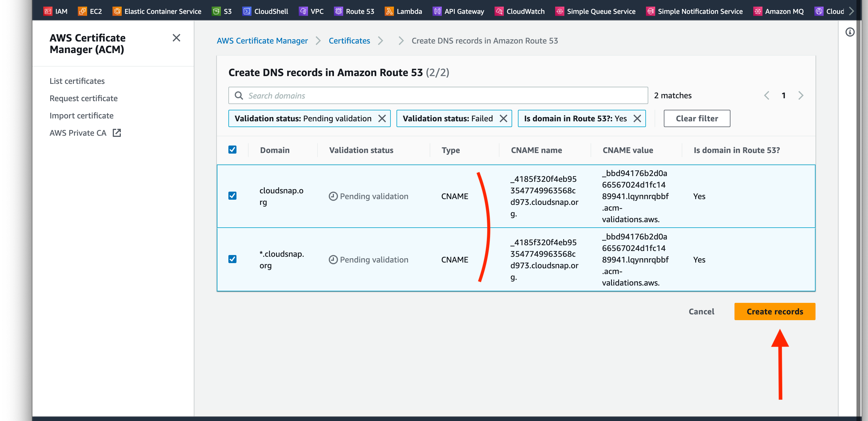
Task: Click the Create records button
Action: click(775, 311)
